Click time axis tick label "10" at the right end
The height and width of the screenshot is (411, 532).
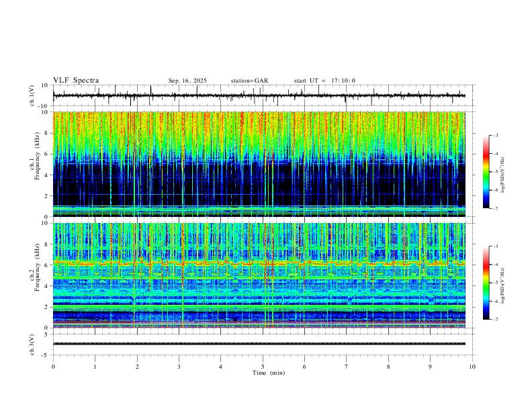[x=472, y=367]
